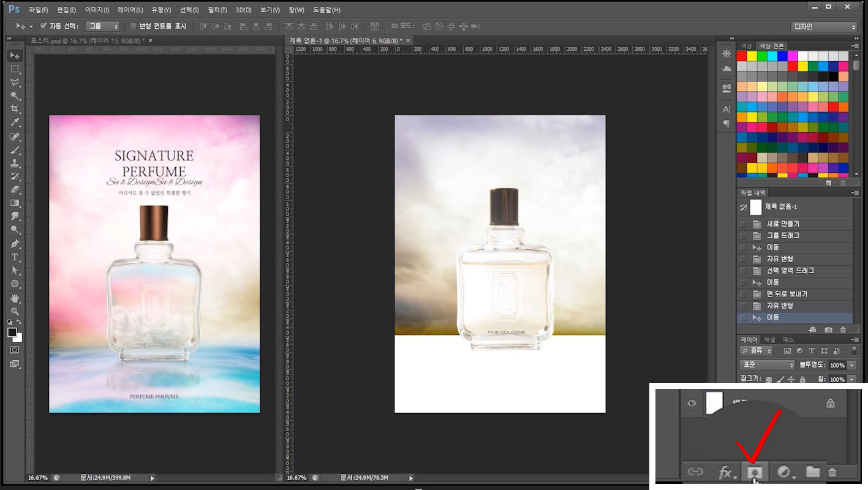Select the Eraser tool
The image size is (868, 490).
(x=15, y=189)
